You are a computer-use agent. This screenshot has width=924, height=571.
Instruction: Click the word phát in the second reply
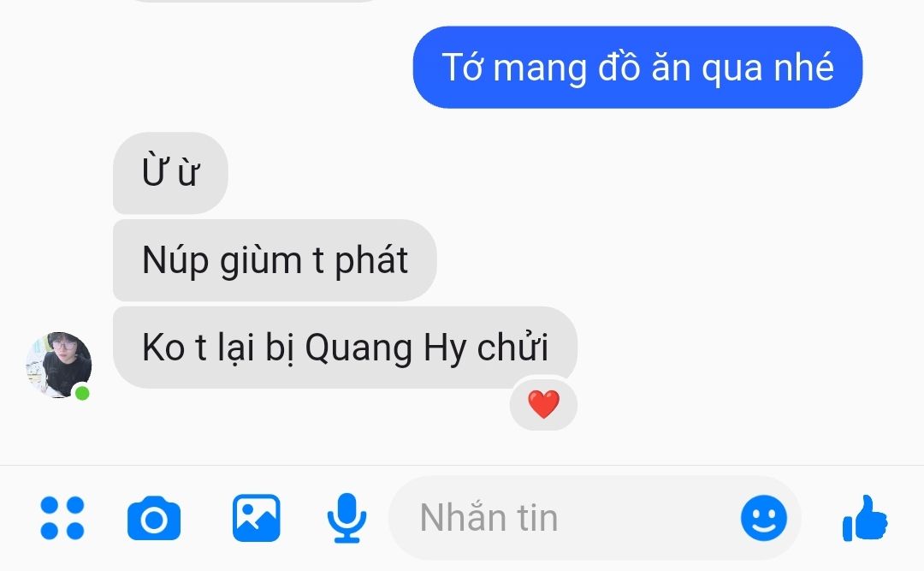(371, 260)
